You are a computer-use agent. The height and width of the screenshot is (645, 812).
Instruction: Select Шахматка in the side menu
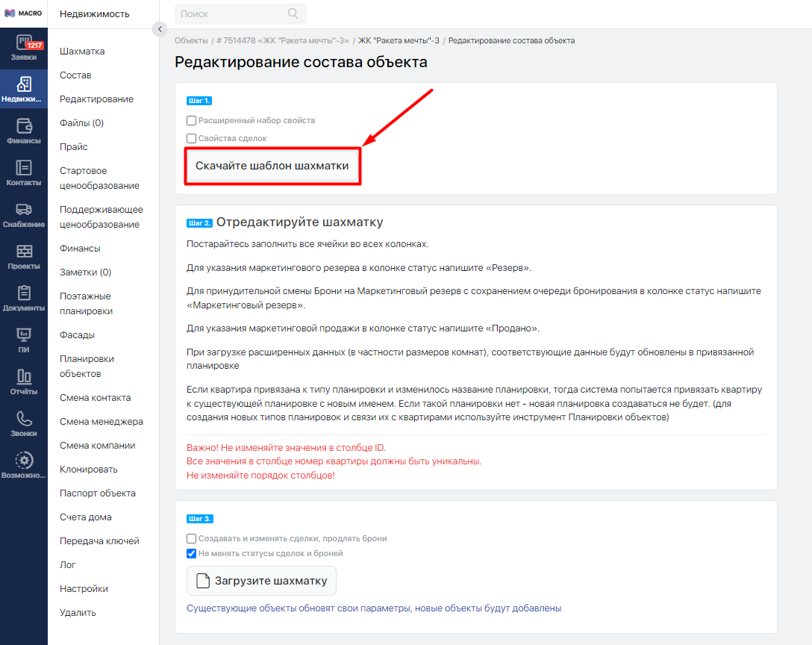[x=82, y=52]
